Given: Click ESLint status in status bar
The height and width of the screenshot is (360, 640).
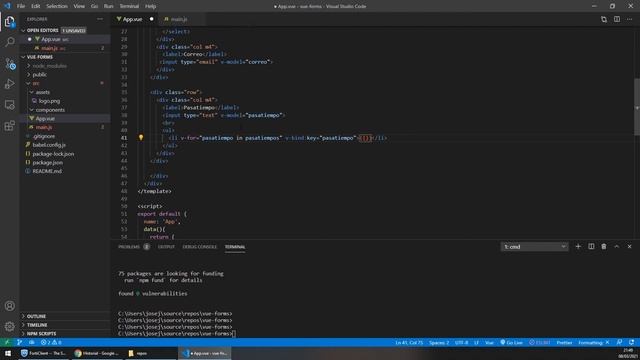Looking at the screenshot, I should tap(539, 342).
